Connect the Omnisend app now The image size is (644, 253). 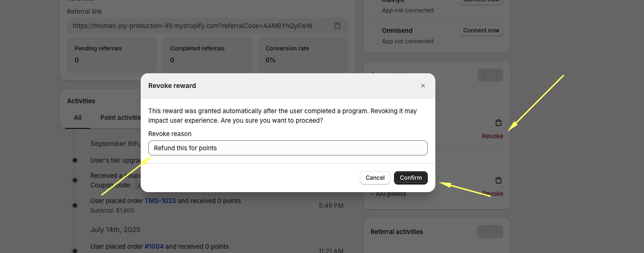[x=481, y=30]
